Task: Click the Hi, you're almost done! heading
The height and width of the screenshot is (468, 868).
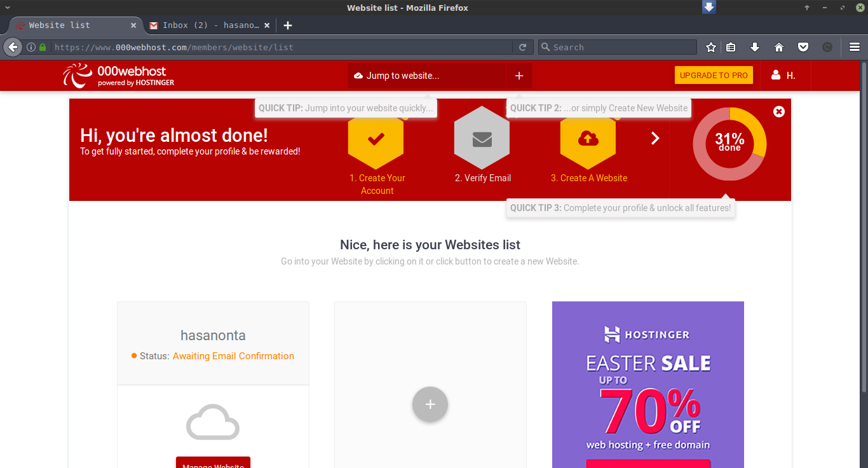Action: point(174,135)
